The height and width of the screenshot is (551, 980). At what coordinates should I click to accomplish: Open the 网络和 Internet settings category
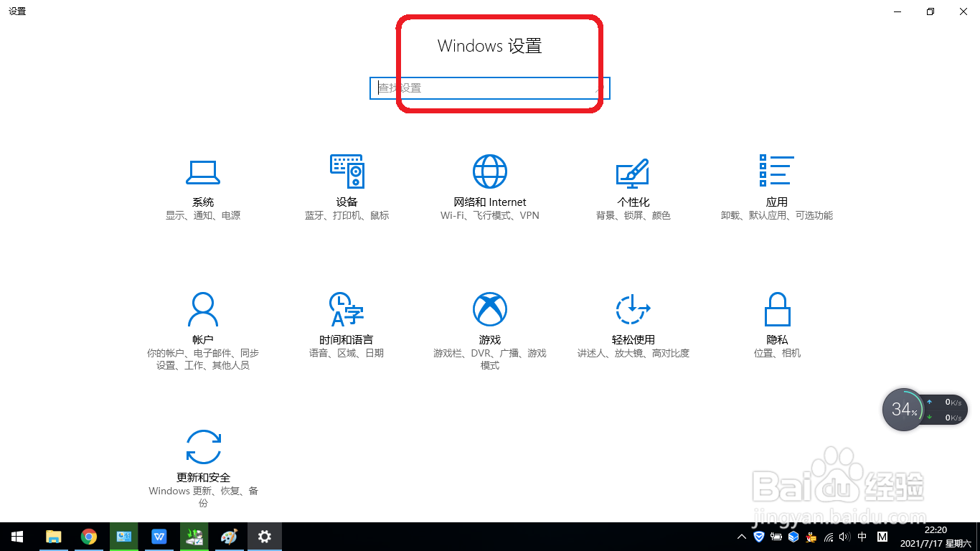[x=490, y=188]
